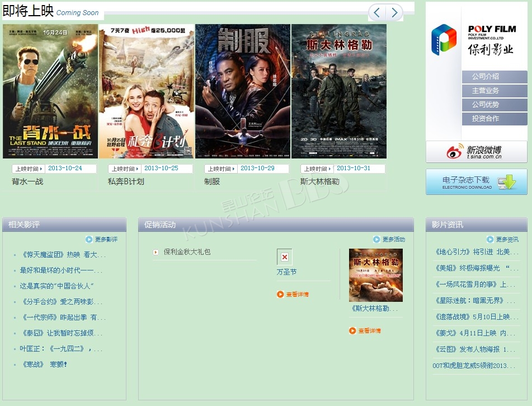Open review 《一代宗师》咋起出拳

click(x=63, y=318)
